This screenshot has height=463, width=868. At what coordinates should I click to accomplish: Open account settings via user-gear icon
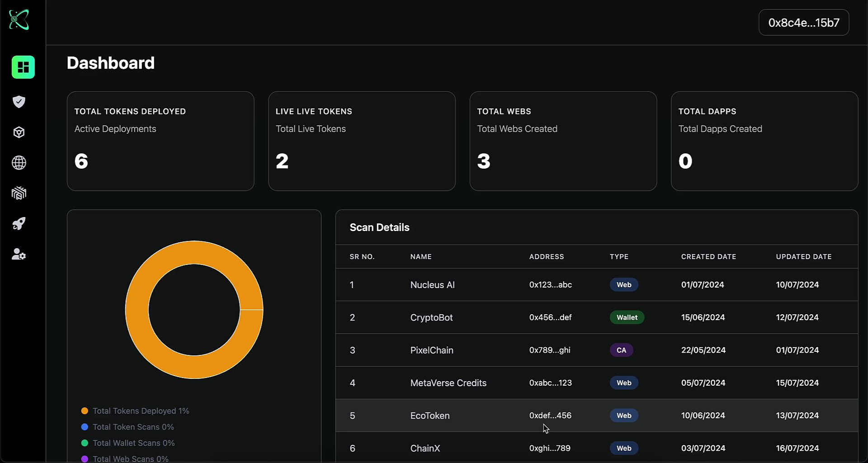point(19,254)
